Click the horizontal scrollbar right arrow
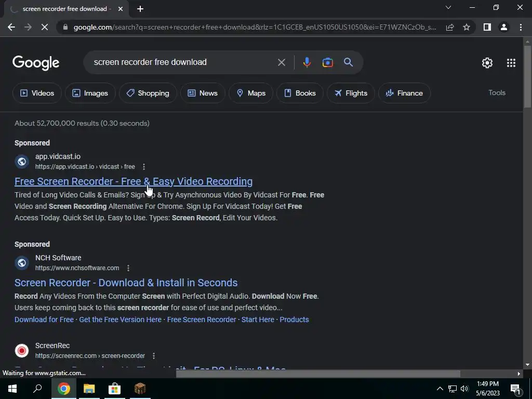Image resolution: width=532 pixels, height=399 pixels. pyautogui.click(x=519, y=374)
